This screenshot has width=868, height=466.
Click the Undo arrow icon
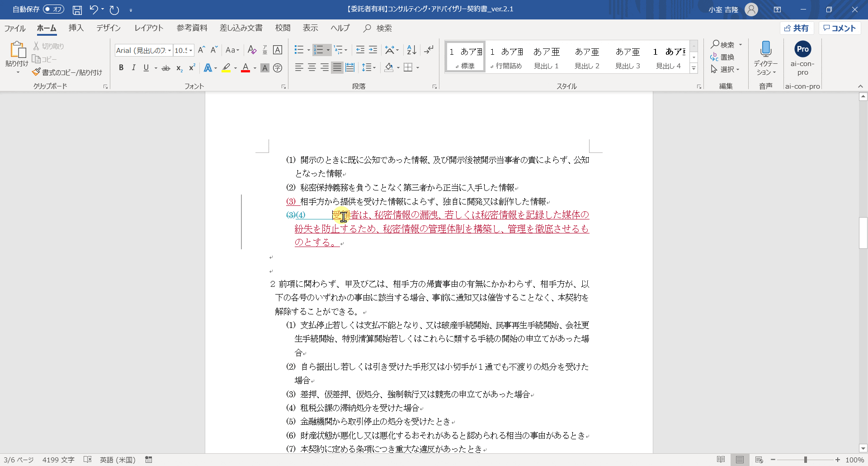(x=94, y=10)
